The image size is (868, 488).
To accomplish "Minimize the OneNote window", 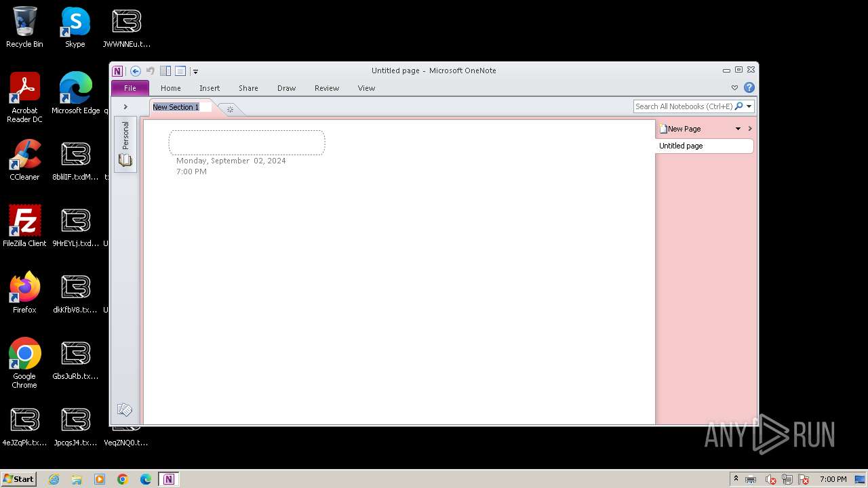I will 726,70.
